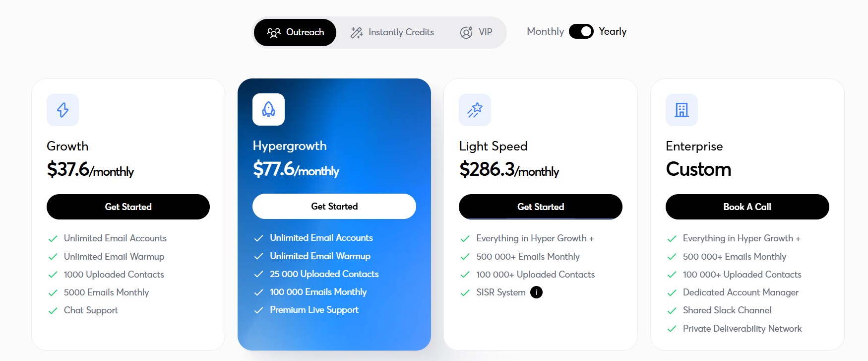Select the Outreach tab

pyautogui.click(x=295, y=32)
